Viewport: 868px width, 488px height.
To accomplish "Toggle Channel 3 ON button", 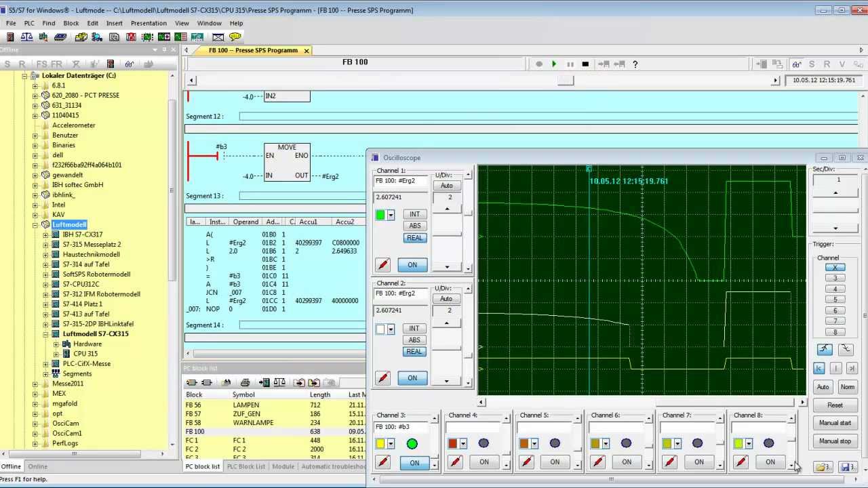I will [x=414, y=463].
